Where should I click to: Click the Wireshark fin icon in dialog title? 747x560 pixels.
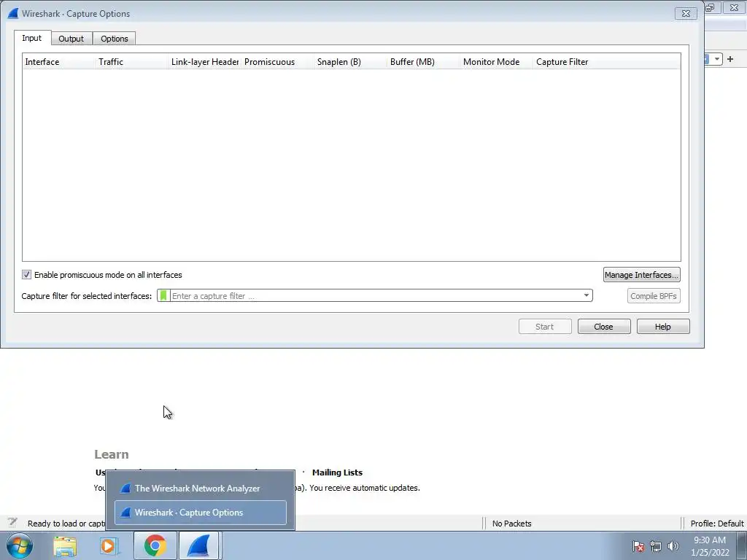[13, 13]
